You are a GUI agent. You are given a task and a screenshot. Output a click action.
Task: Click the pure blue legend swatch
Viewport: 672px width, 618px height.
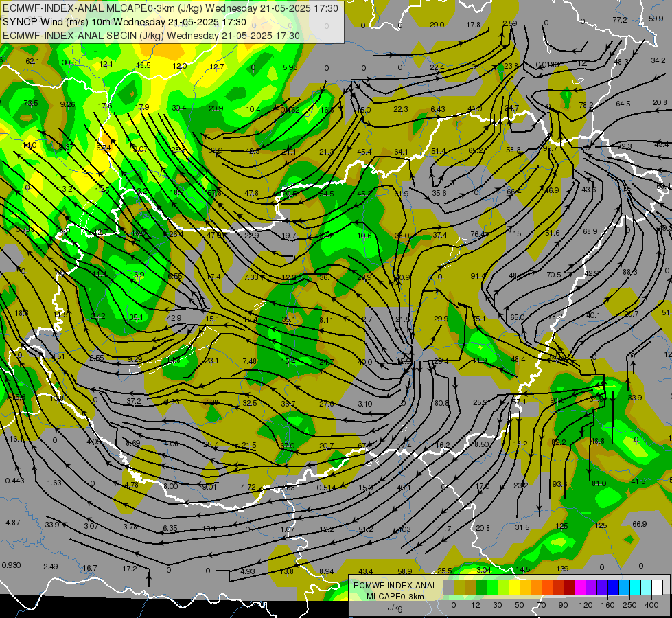pyautogui.click(x=614, y=587)
